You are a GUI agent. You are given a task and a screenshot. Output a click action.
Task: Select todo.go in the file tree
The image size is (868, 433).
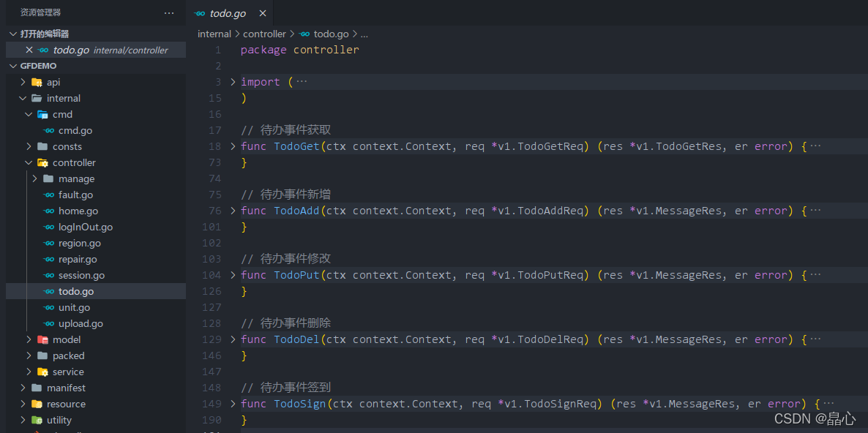(x=96, y=291)
